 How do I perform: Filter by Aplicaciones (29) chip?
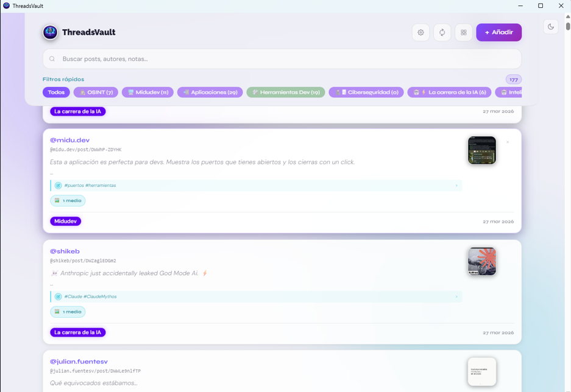point(210,93)
